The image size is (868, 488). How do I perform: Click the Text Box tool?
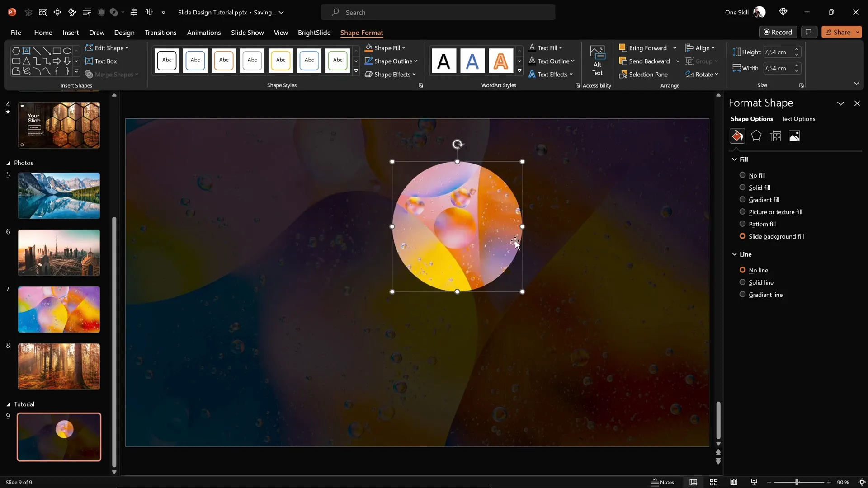pyautogui.click(x=101, y=61)
